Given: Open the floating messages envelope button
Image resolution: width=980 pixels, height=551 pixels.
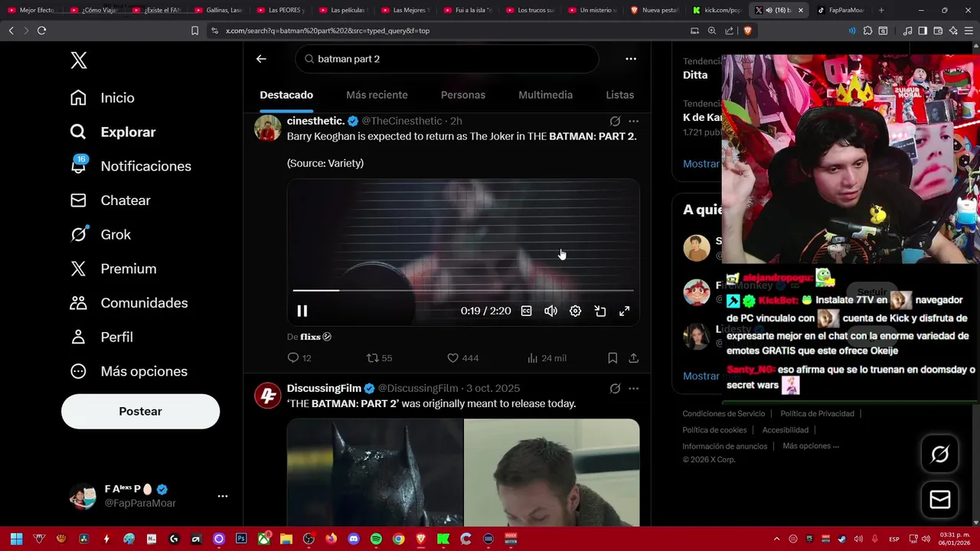Looking at the screenshot, I should pyautogui.click(x=939, y=500).
